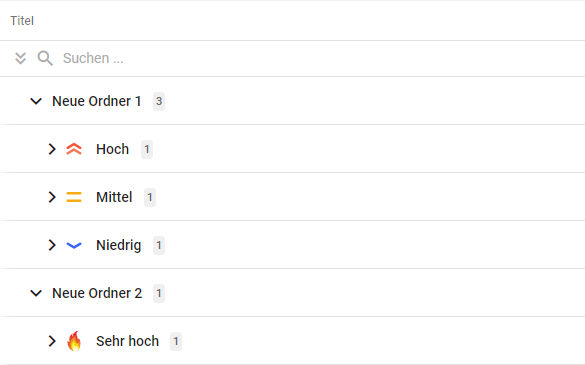The image size is (585, 365).
Task: Click the Titel column header
Action: (x=22, y=21)
